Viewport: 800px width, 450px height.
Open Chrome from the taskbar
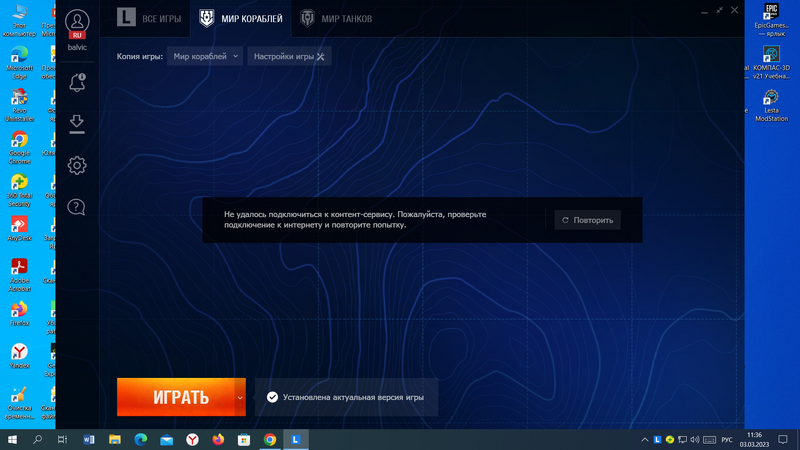(x=270, y=439)
